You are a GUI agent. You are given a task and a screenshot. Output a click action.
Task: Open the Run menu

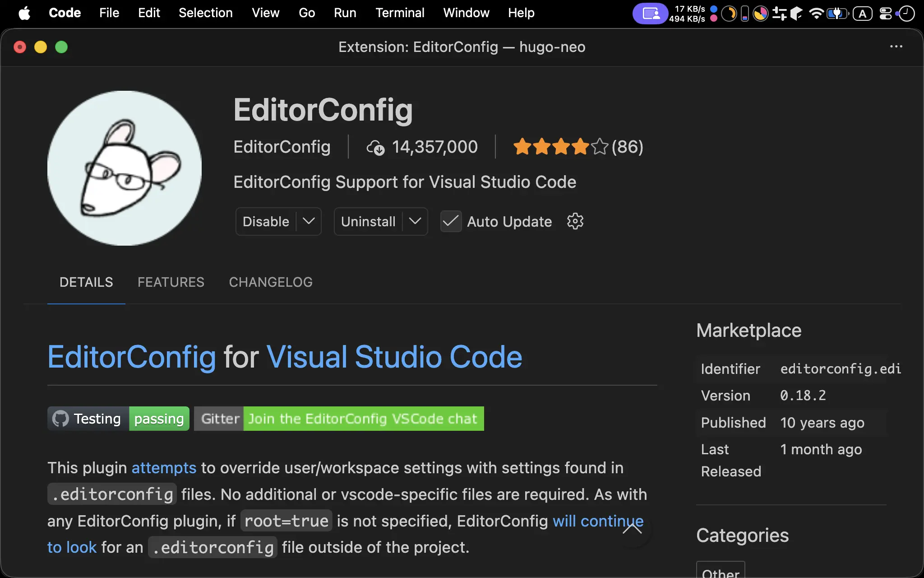click(x=345, y=13)
